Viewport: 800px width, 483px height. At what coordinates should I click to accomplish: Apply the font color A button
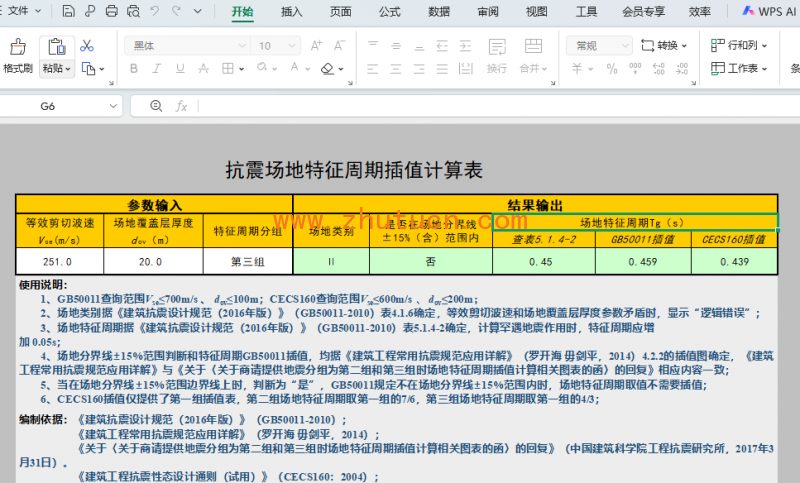pyautogui.click(x=294, y=67)
